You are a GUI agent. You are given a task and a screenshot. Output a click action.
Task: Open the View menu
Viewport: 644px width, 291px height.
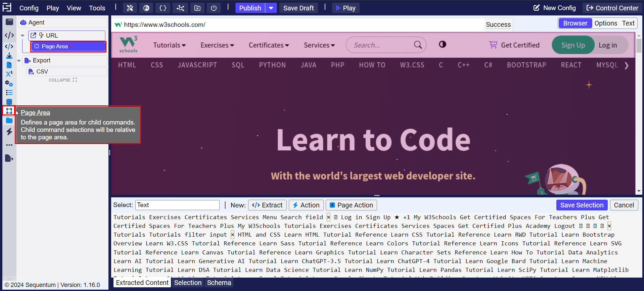[x=74, y=8]
